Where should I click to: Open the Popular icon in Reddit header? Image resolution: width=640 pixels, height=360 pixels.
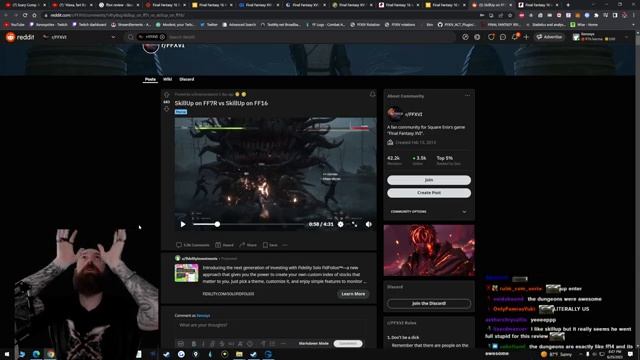tap(465, 37)
